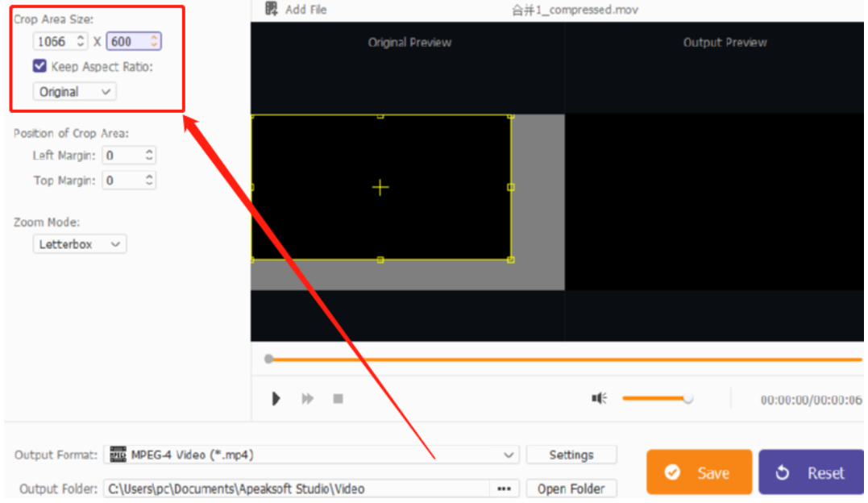The width and height of the screenshot is (868, 503).
Task: Click the Settings button
Action: 571,455
